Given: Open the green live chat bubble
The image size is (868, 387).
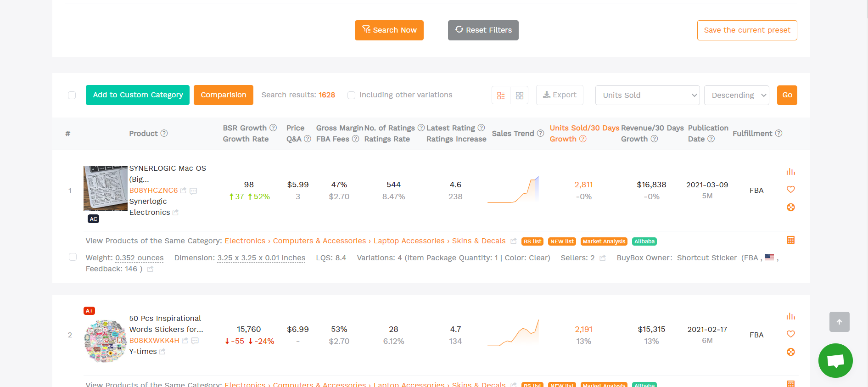Looking at the screenshot, I should [x=835, y=360].
